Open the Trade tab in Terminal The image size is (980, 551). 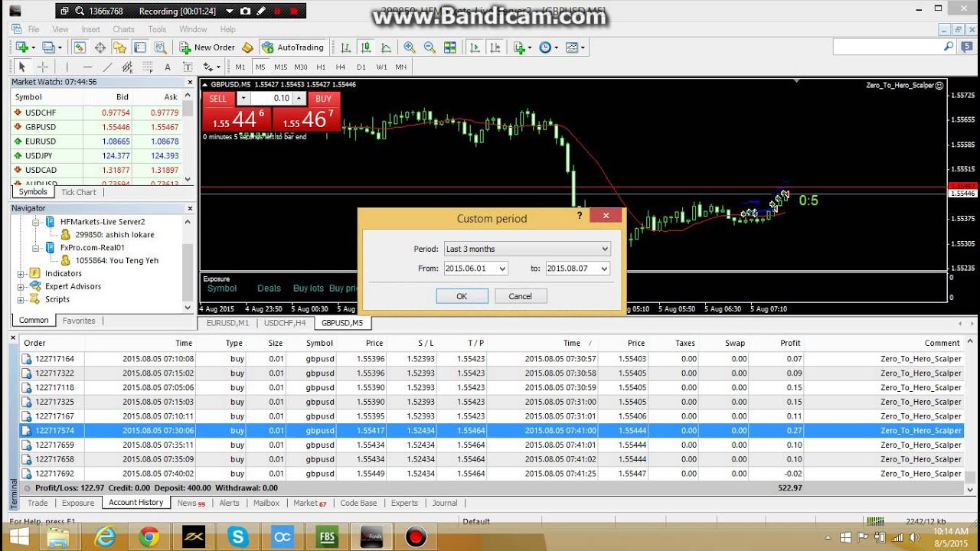tap(38, 503)
